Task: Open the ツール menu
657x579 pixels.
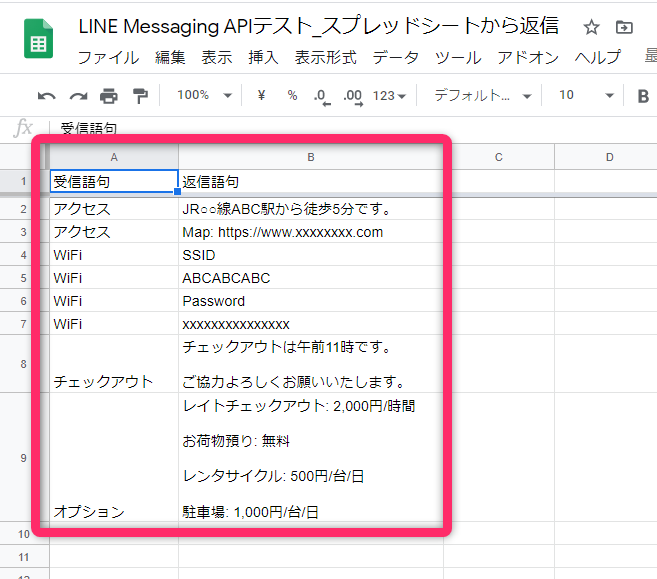Action: 458,57
